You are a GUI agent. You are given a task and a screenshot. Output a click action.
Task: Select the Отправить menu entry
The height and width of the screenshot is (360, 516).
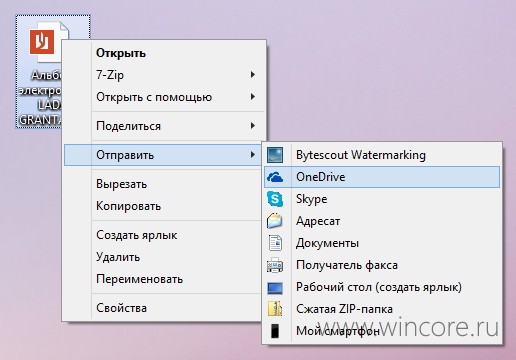pyautogui.click(x=163, y=155)
